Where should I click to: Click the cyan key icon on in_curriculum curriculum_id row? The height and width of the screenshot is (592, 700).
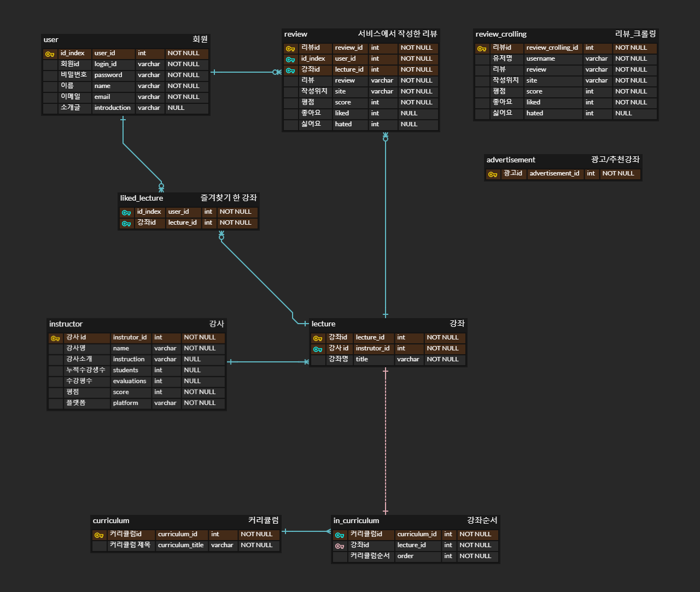[x=340, y=535]
